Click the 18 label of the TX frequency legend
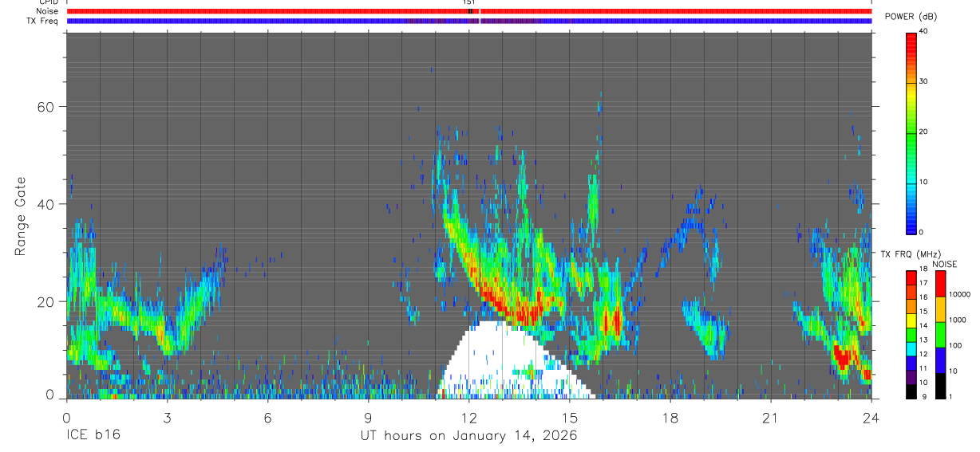The height and width of the screenshot is (452, 980). tap(924, 269)
